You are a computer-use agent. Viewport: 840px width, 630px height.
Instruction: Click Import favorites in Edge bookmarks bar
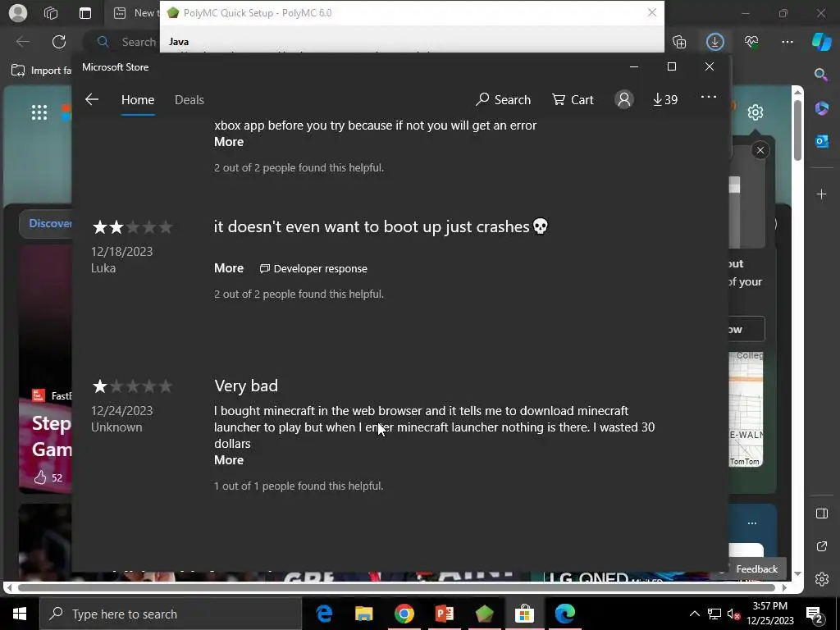coord(41,71)
